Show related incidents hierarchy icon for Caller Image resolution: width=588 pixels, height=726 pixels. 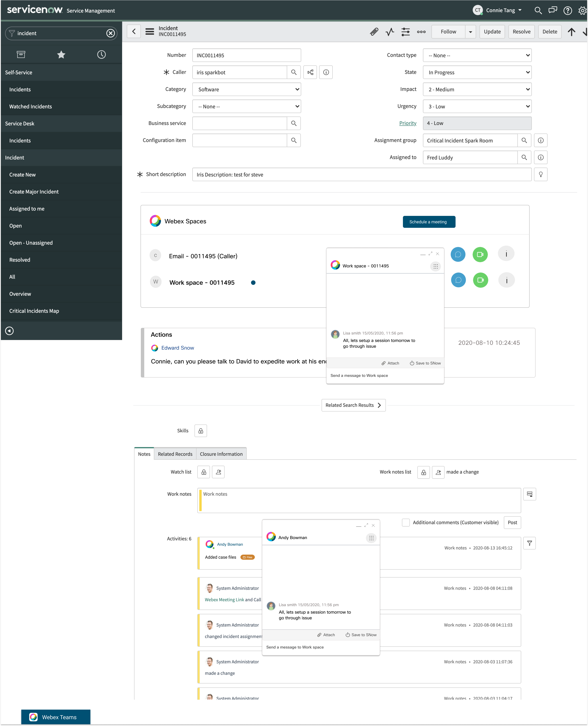coord(310,72)
